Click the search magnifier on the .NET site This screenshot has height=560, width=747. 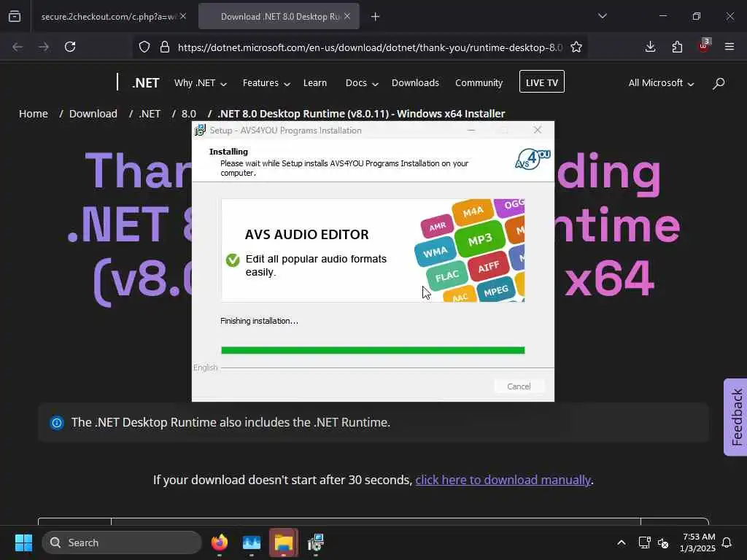point(719,83)
